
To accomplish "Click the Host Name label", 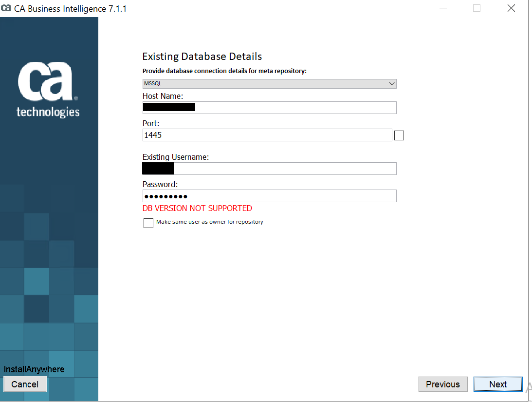I will click(163, 96).
